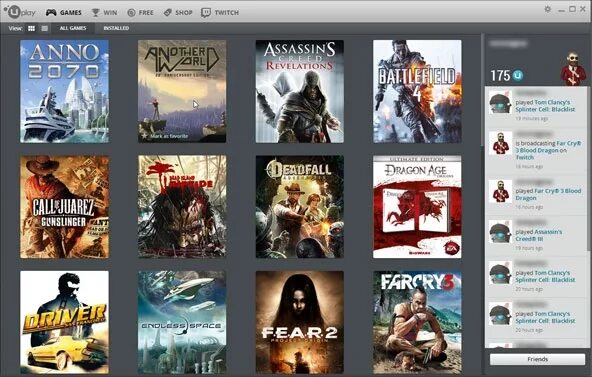Viewport: 592px width, 377px height.
Task: Switch to grid view icon
Action: click(x=31, y=28)
